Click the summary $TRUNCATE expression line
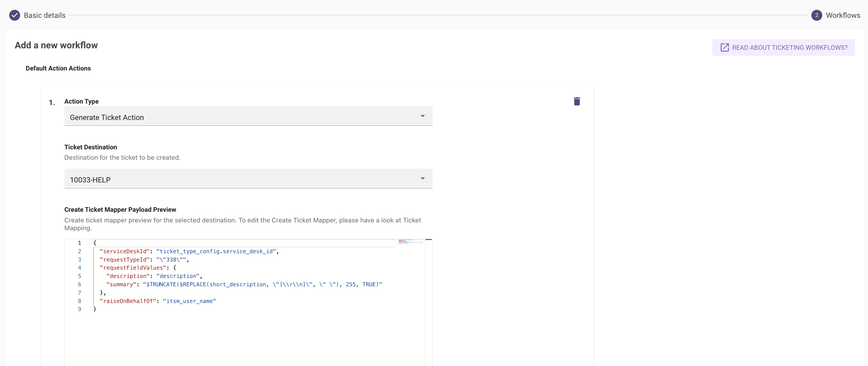Viewport: 868px width, 366px height. [262, 285]
